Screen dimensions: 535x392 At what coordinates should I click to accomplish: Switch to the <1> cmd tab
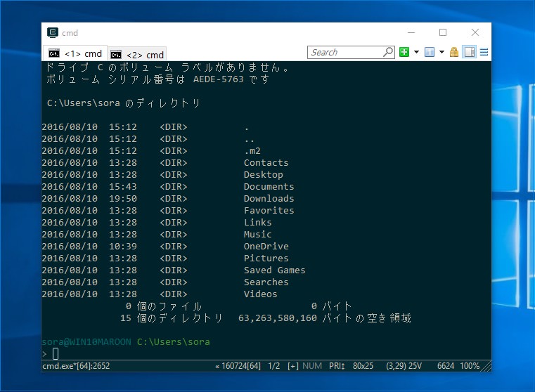[75, 53]
